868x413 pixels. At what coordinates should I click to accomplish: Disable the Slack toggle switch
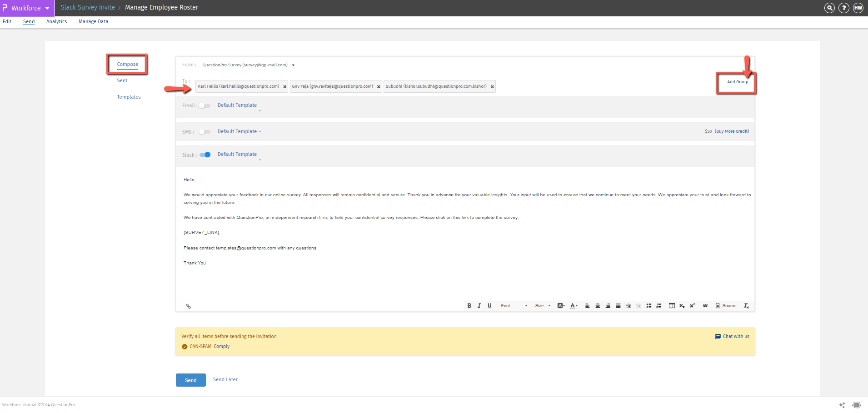[x=205, y=155]
